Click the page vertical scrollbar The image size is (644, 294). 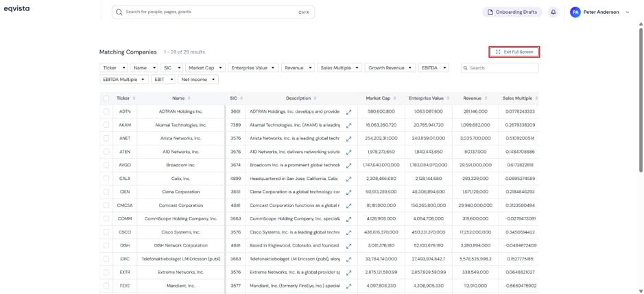coord(641,99)
